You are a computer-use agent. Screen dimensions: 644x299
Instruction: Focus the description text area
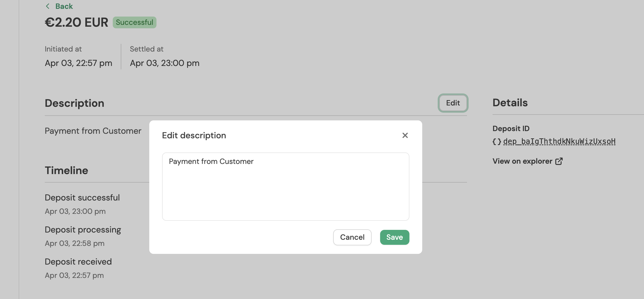(285, 186)
